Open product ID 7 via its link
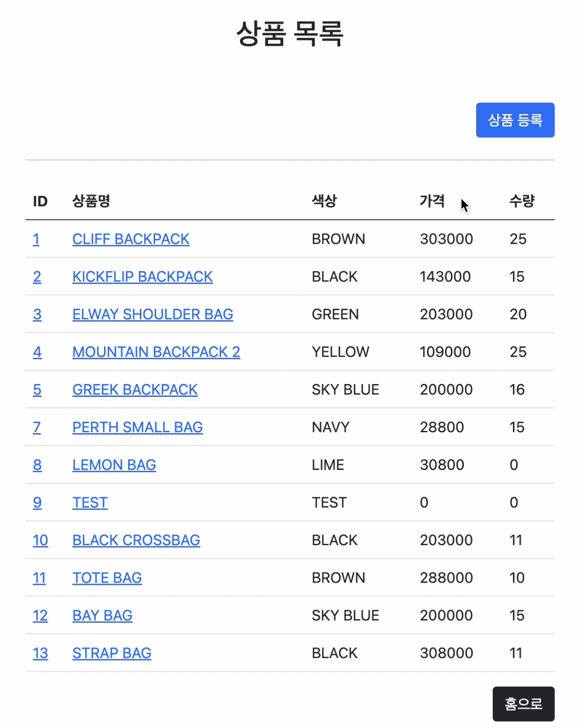 (37, 427)
